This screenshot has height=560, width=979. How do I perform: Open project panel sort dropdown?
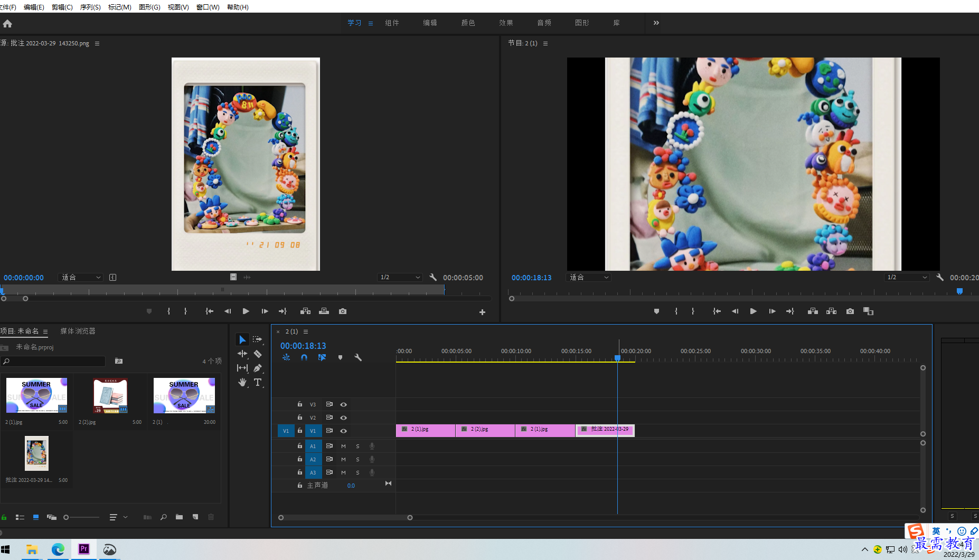coord(118,517)
